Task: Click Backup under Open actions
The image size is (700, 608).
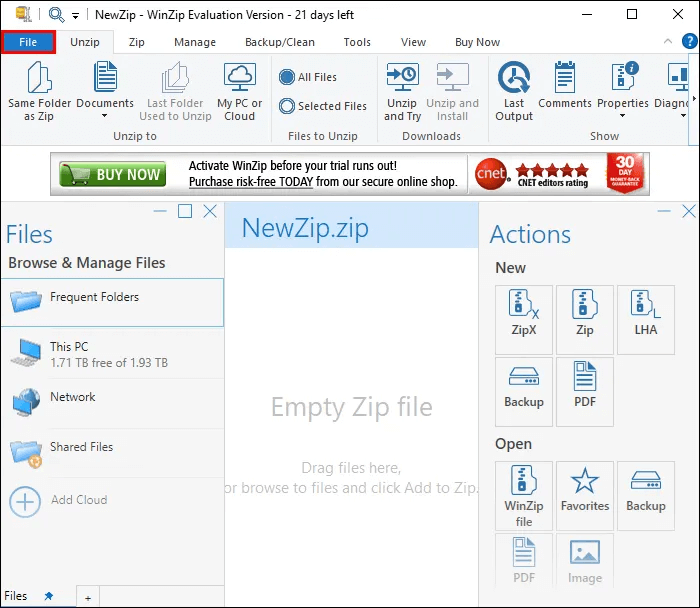Action: 646,496
